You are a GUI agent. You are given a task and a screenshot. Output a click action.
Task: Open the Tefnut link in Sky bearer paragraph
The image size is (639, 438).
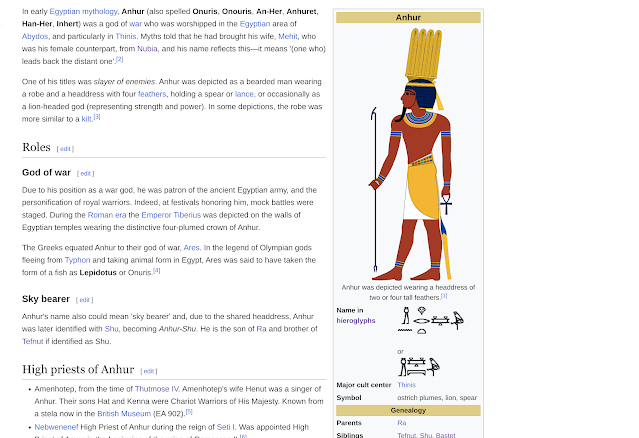click(33, 341)
